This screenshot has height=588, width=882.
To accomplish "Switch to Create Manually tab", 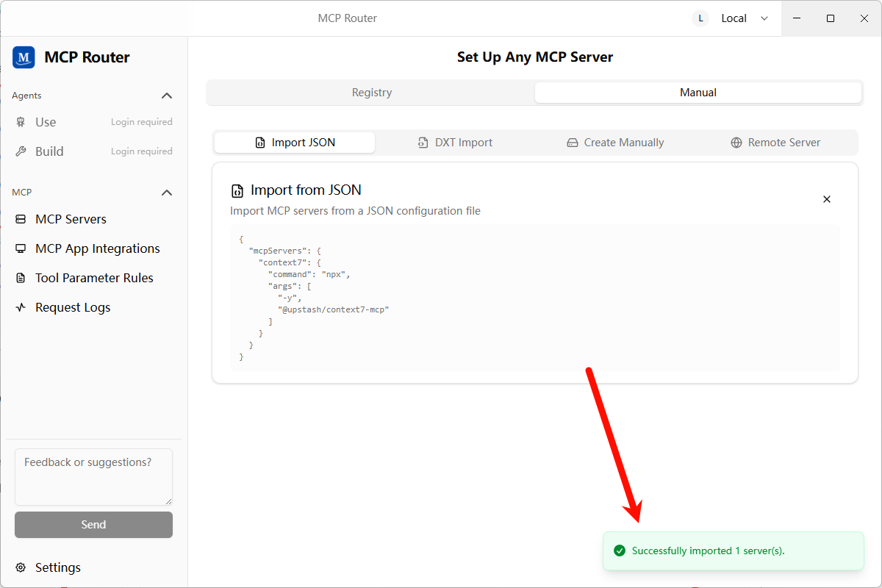I will [615, 143].
